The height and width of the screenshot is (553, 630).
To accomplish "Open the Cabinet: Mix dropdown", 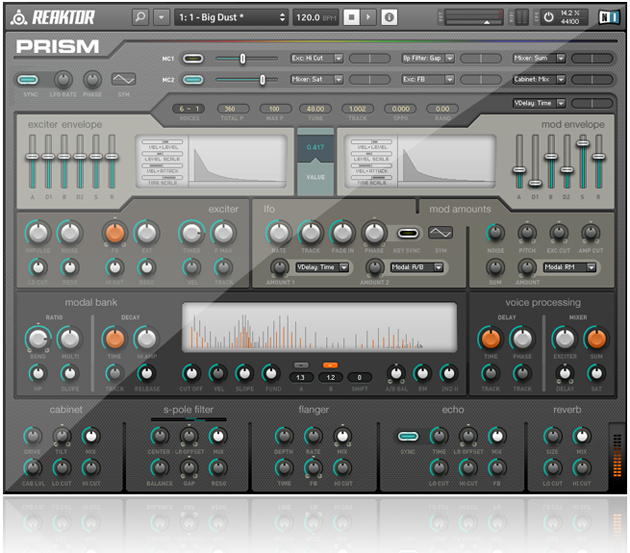I will pos(539,79).
